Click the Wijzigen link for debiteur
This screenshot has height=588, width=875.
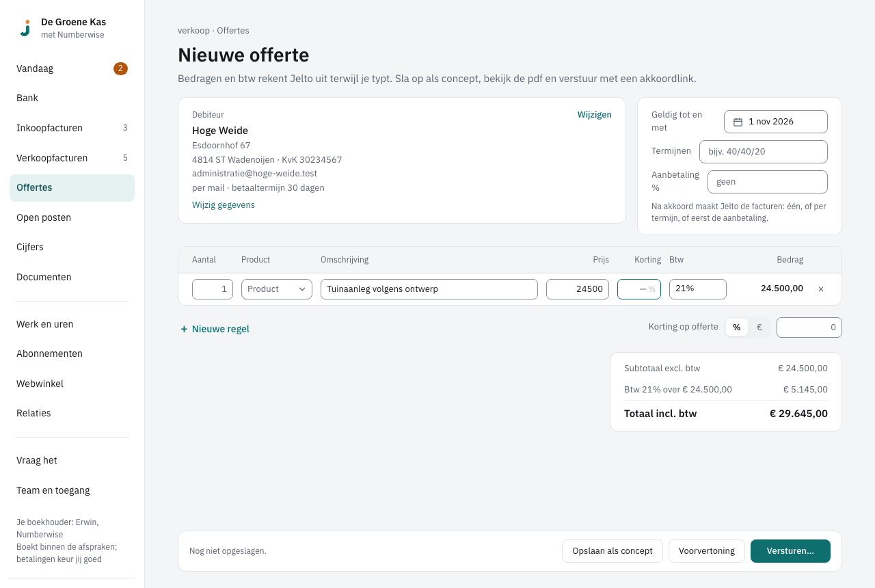(595, 114)
